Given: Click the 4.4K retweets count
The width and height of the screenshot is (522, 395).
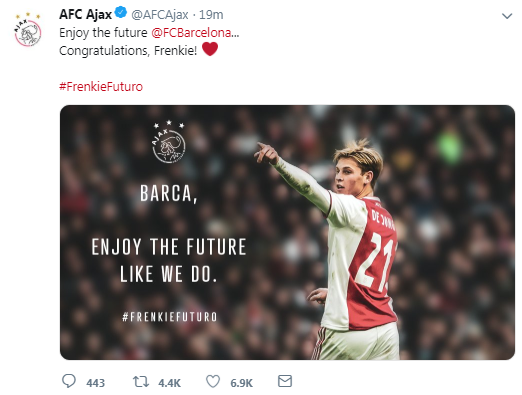Looking at the screenshot, I should click(169, 383).
